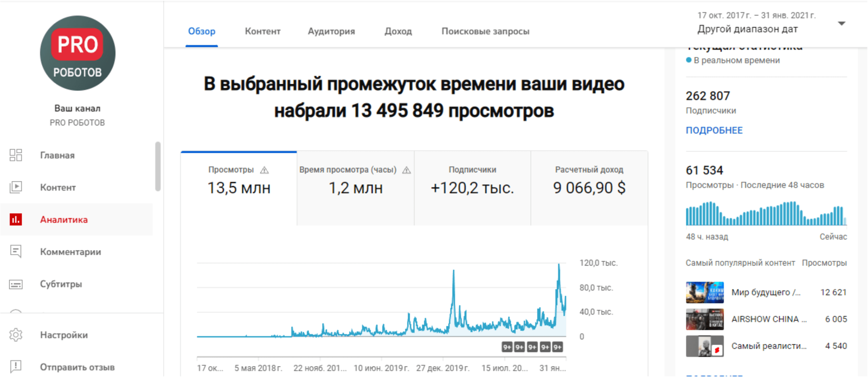Open the Контент video icon in sidebar
Screen dimensions: 868x377
[x=16, y=187]
